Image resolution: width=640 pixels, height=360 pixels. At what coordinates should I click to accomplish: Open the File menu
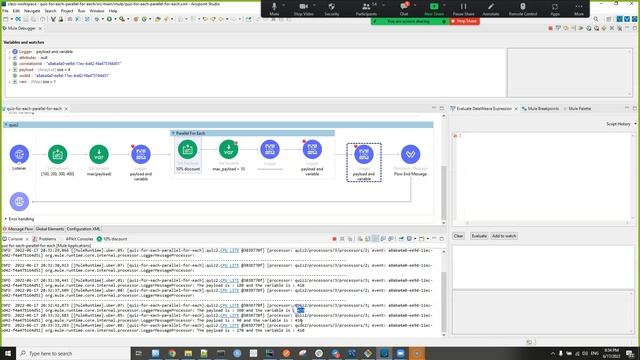(x=5, y=11)
